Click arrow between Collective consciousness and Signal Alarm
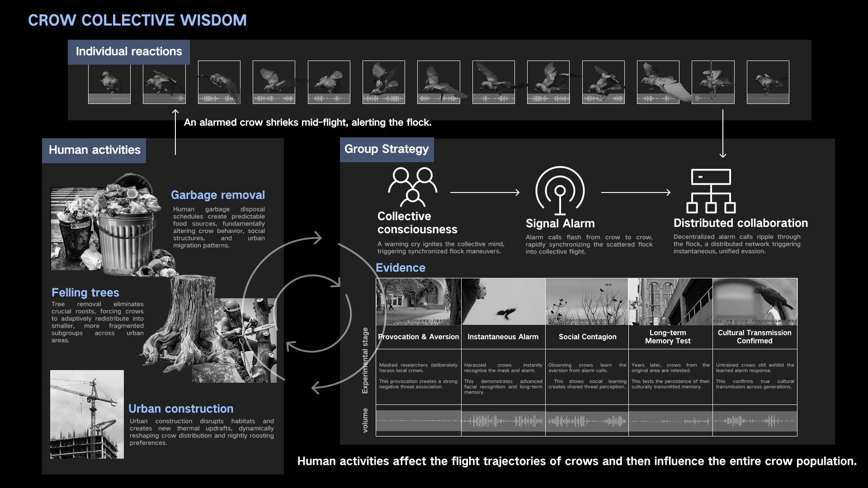868x488 pixels. [485, 192]
